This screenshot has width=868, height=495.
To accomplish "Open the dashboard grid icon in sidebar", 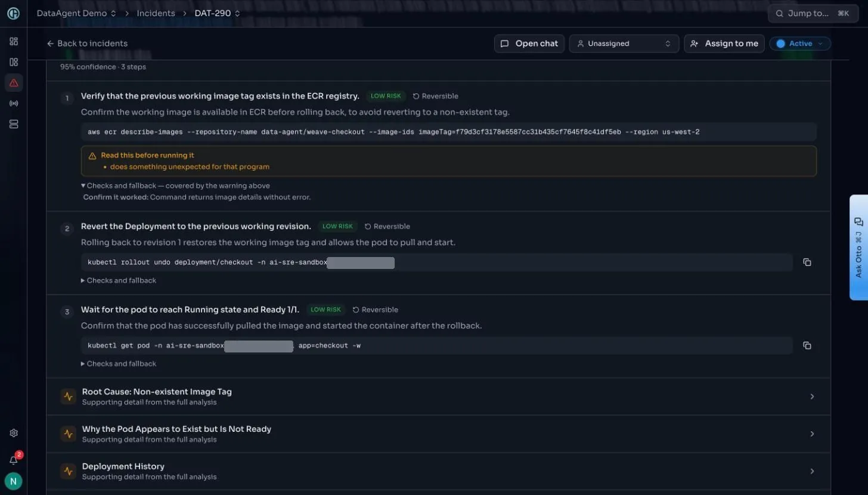I will [14, 41].
